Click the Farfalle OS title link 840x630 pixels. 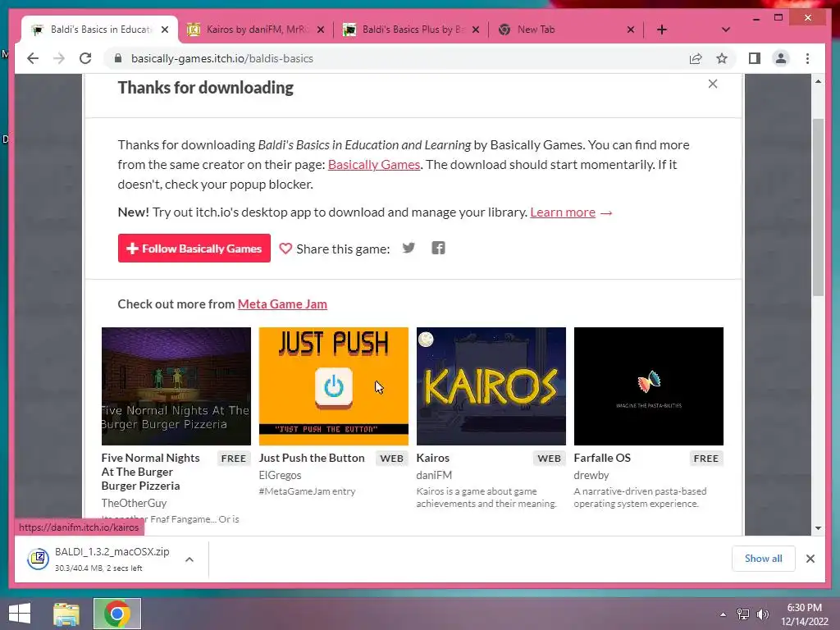tap(602, 458)
